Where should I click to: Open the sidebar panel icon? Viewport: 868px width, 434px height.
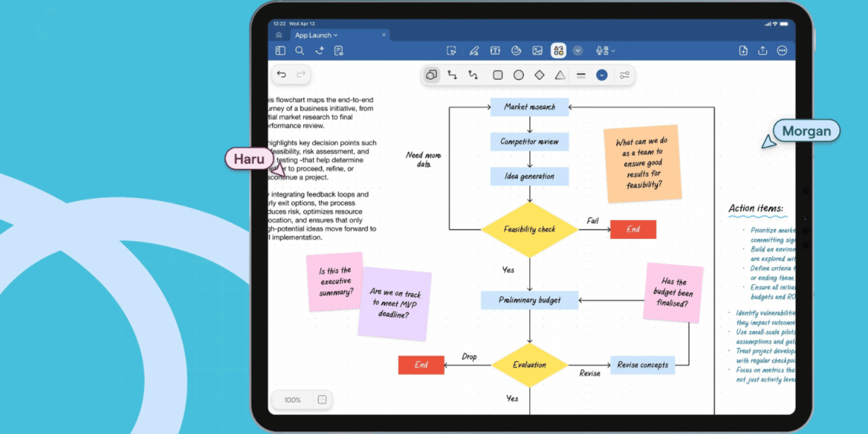click(x=280, y=51)
